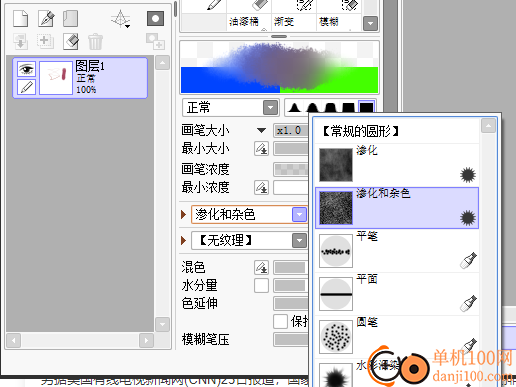This screenshot has height=387, width=516.
Task: Choose the second brush edge shape
Action: click(x=312, y=108)
